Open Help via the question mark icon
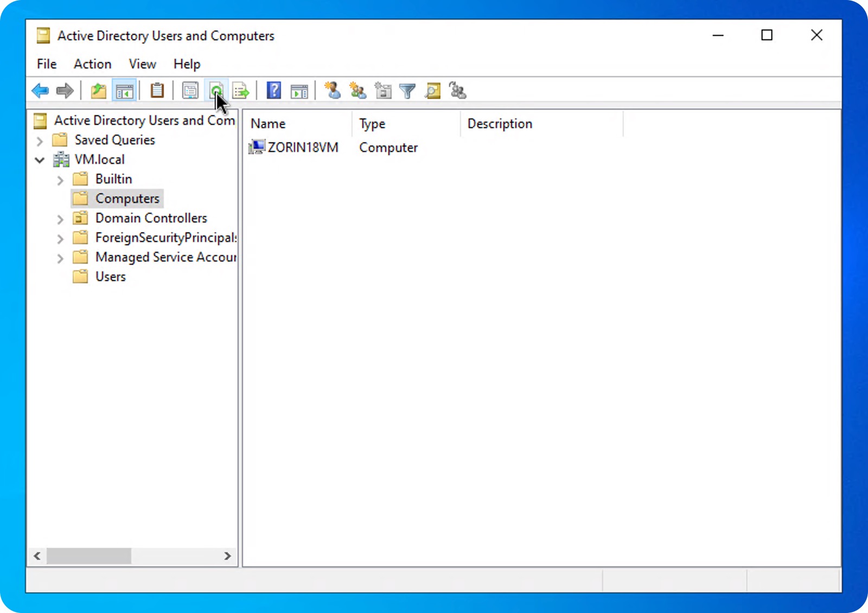This screenshot has height=613, width=868. point(274,91)
